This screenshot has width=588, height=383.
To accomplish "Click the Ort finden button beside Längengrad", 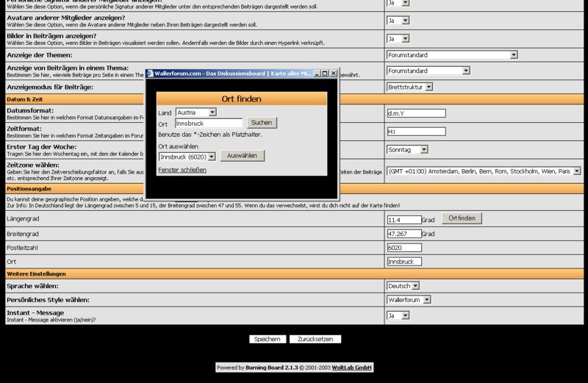I will [462, 218].
